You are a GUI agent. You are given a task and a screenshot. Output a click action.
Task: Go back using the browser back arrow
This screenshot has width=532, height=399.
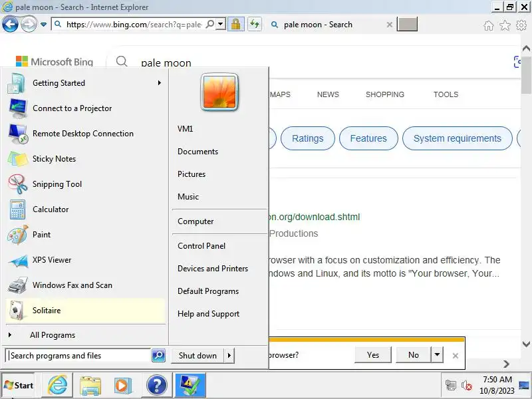10,25
